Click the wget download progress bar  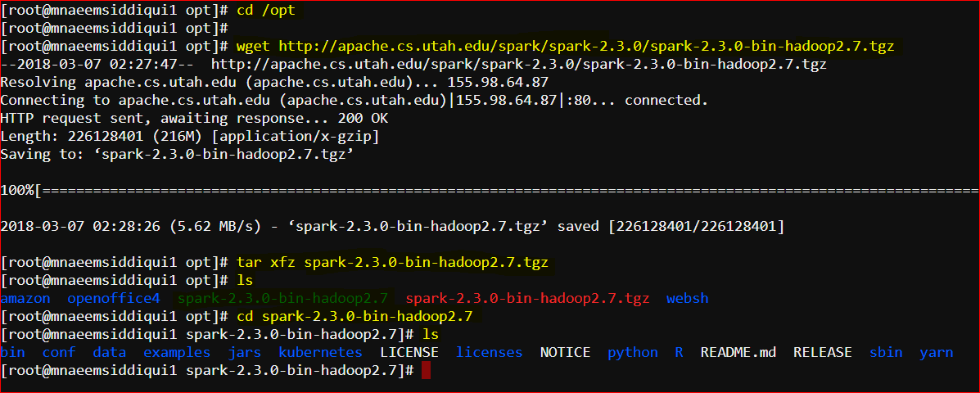tap(490, 190)
